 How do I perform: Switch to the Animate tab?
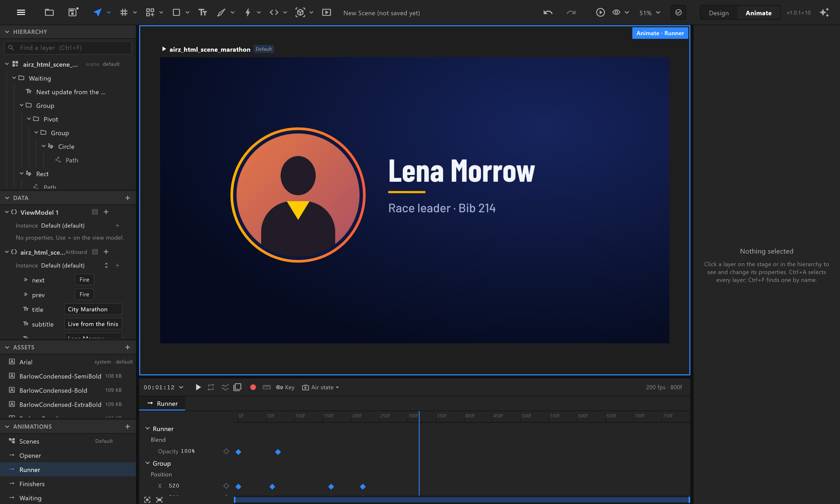pos(759,13)
